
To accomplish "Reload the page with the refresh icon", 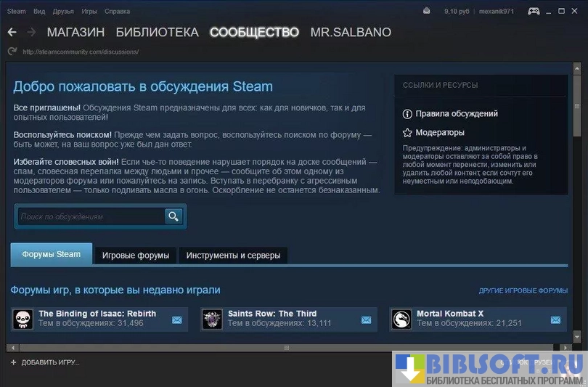I will click(12, 52).
